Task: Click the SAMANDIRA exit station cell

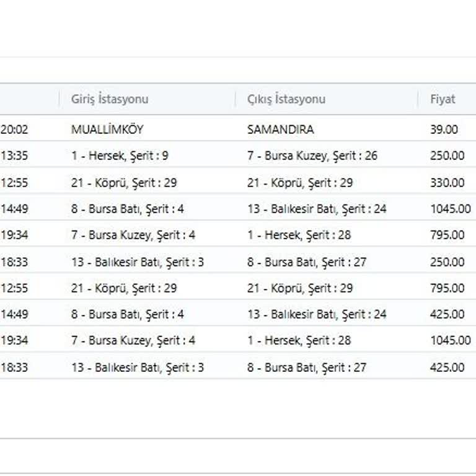Action: click(x=280, y=130)
